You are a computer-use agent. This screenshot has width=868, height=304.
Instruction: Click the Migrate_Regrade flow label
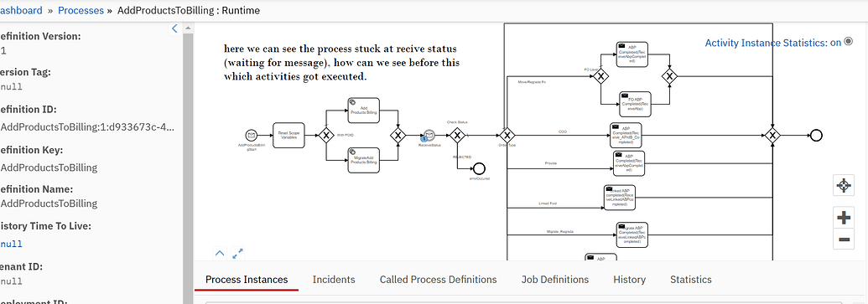tap(559, 232)
